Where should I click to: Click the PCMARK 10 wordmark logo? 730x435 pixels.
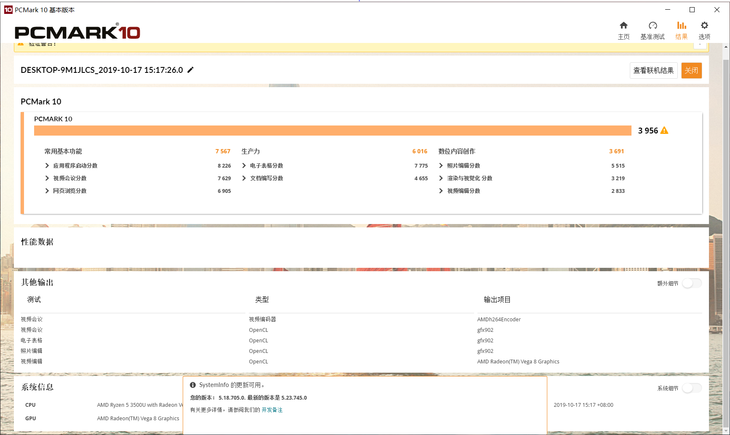coord(77,32)
